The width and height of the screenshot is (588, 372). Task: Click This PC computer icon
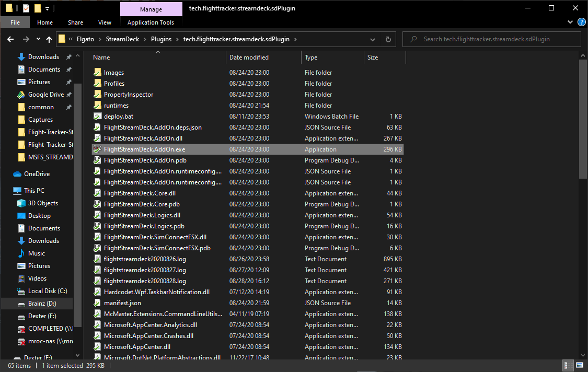17,191
